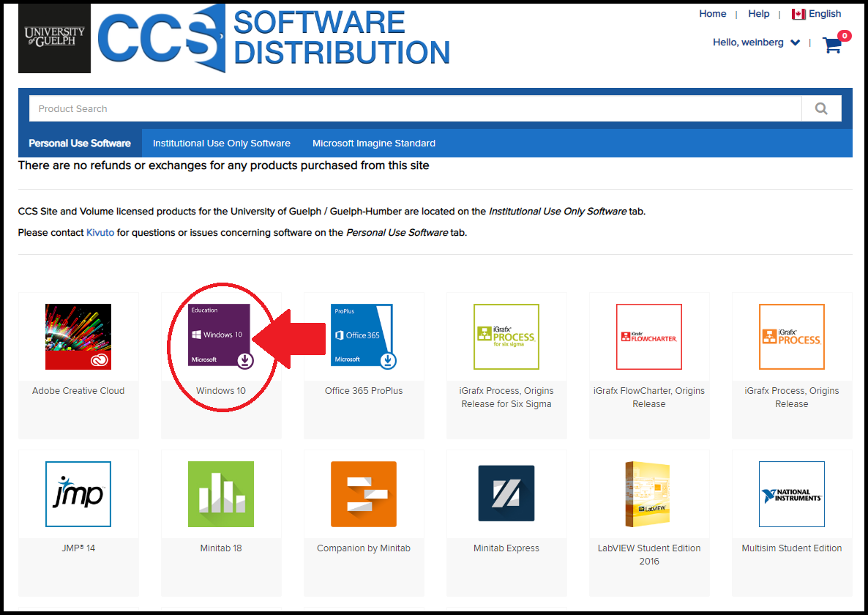Image resolution: width=868 pixels, height=615 pixels.
Task: Open the Companion by Minitab icon
Action: pyautogui.click(x=364, y=493)
